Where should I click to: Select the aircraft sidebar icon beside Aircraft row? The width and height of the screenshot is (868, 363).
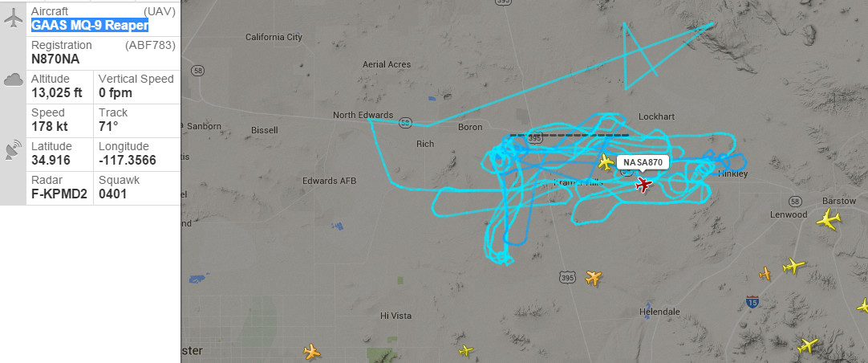(13, 18)
